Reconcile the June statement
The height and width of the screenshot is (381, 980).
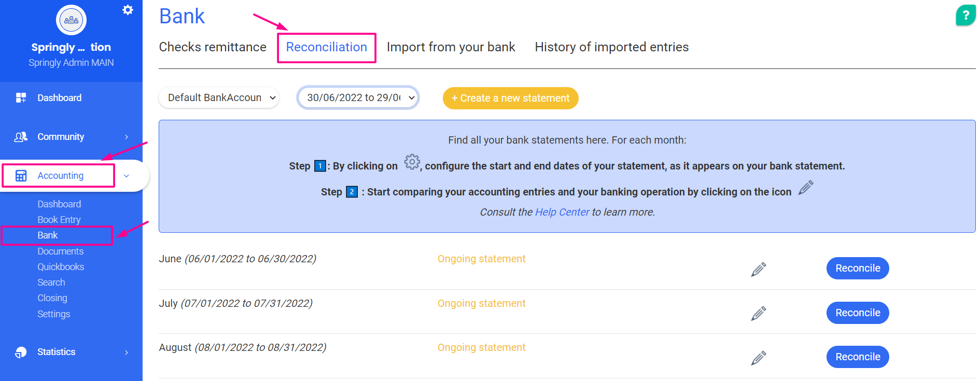(857, 268)
